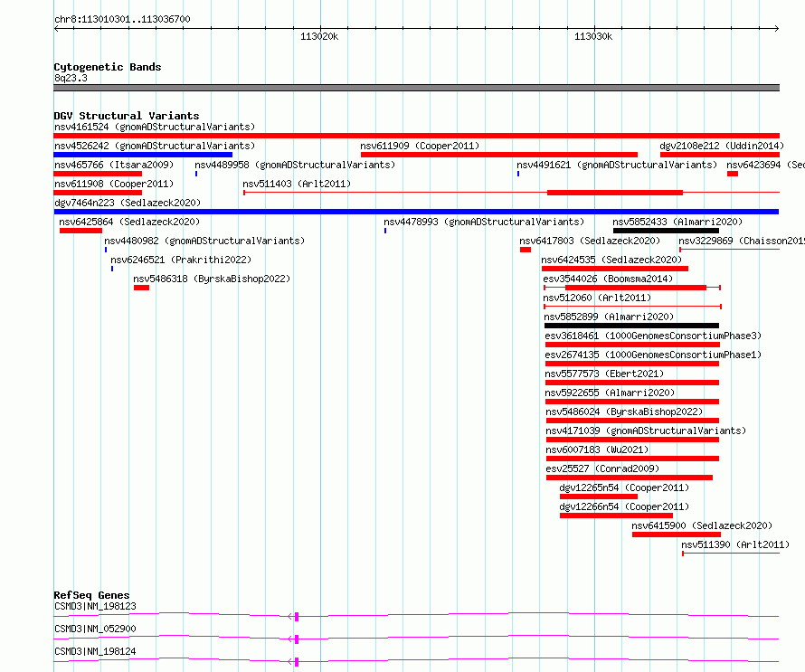This screenshot has width=805, height=672.
Task: Click the nsv6425864 red variant bar
Action: [80, 231]
